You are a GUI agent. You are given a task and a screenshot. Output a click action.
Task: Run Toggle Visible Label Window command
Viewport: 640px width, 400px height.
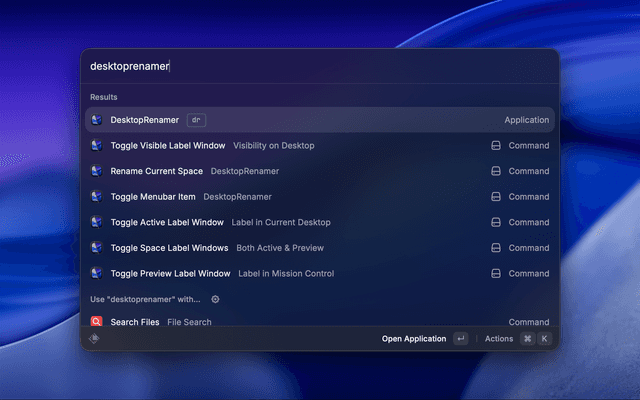pyautogui.click(x=167, y=145)
